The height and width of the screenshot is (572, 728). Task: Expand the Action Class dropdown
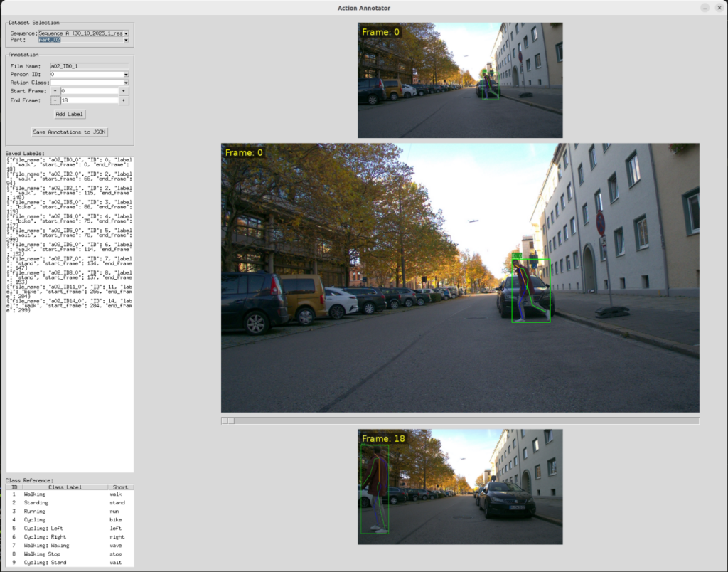(89, 83)
